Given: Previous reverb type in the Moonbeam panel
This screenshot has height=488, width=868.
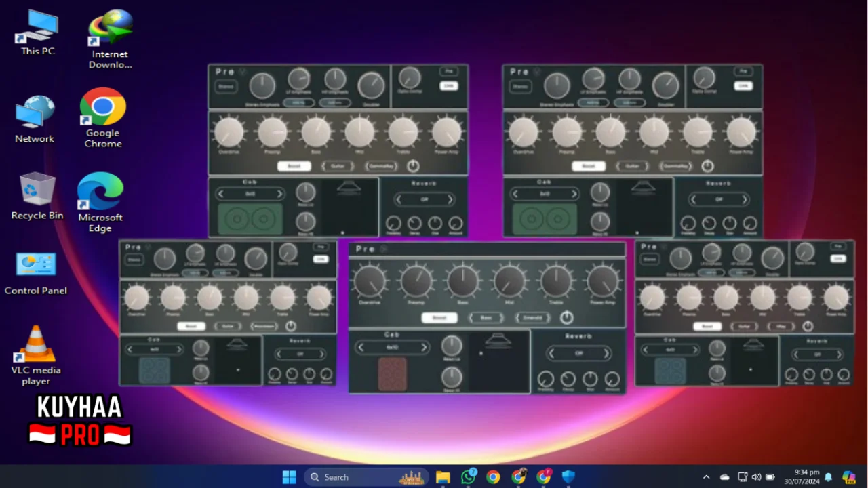Looking at the screenshot, I should pos(280,354).
